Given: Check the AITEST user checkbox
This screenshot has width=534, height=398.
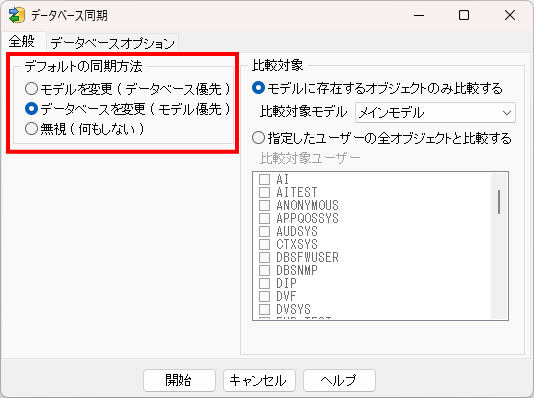Looking at the screenshot, I should click(264, 192).
